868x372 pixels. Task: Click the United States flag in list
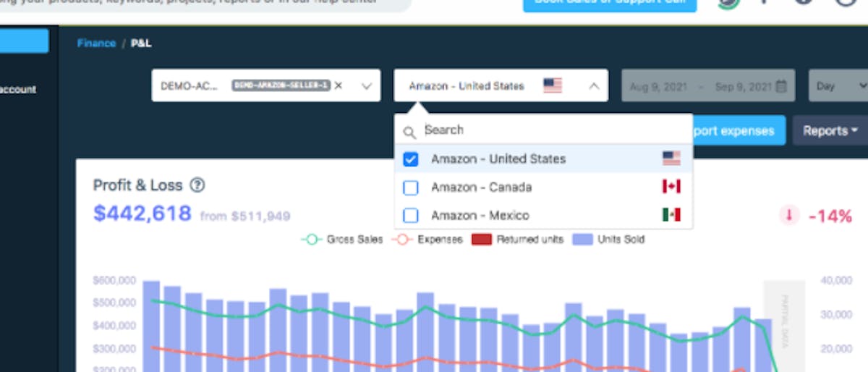point(671,158)
